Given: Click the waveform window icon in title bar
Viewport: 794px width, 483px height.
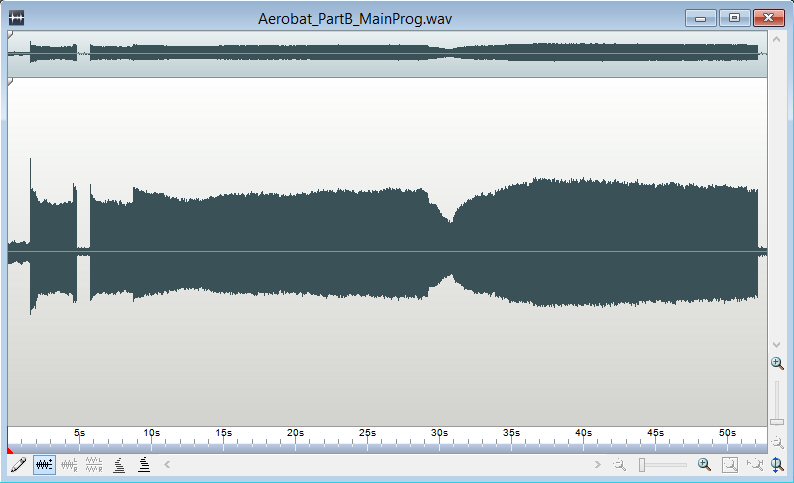Looking at the screenshot, I should [16, 19].
